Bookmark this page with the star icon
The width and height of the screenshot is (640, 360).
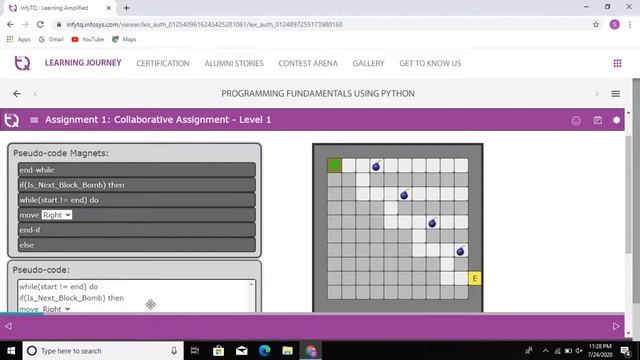[x=596, y=24]
